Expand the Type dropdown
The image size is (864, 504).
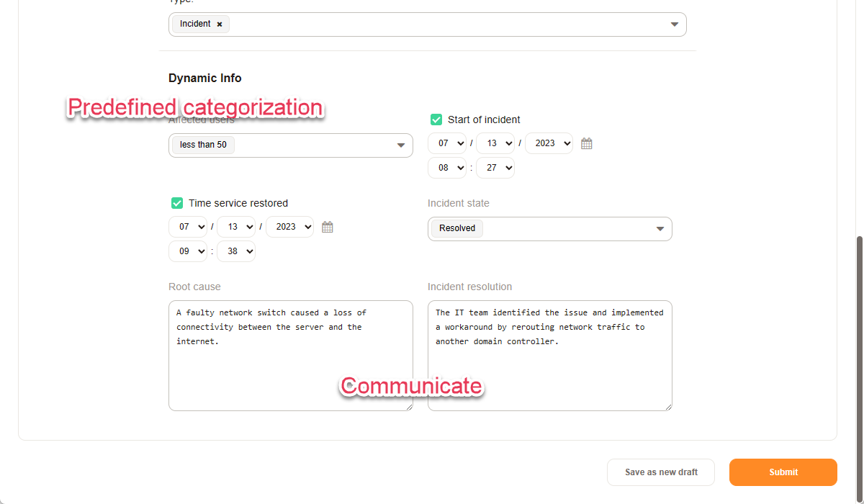(x=674, y=24)
